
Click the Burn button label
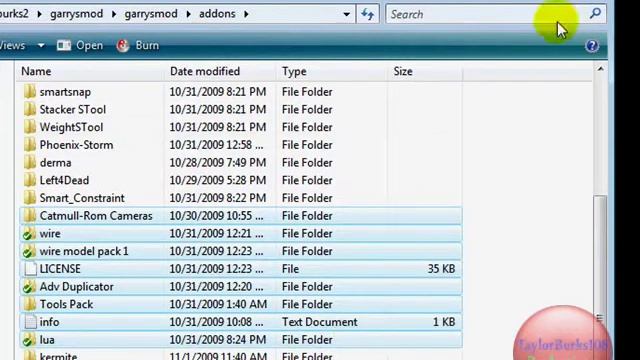point(147,46)
